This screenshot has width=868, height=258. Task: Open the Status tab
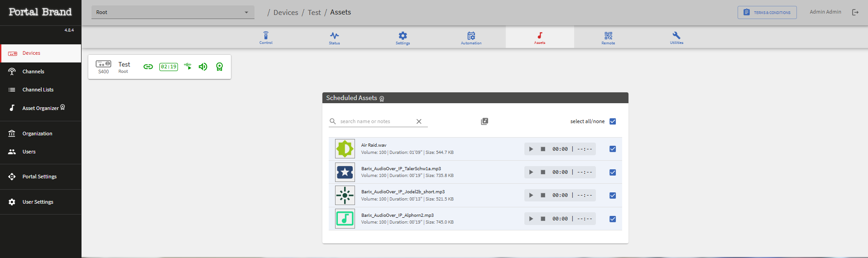(x=334, y=37)
